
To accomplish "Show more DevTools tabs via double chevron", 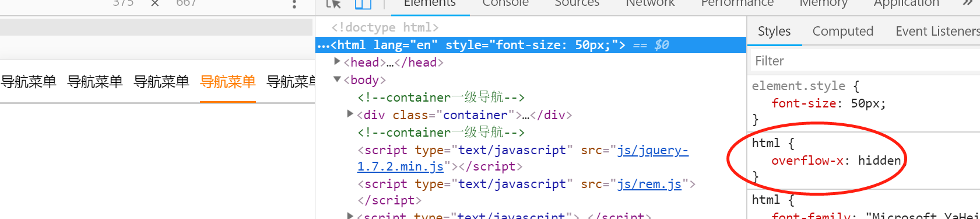I will [968, 3].
